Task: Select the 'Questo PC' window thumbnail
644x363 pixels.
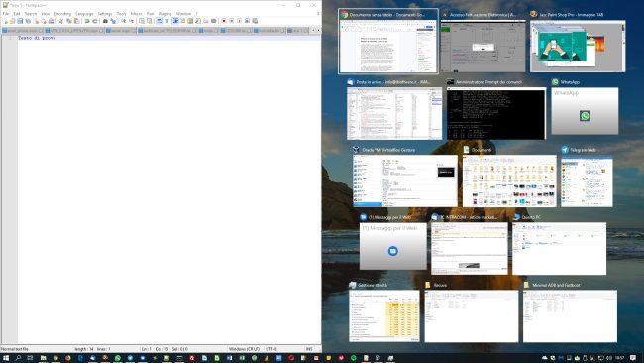Action: click(559, 248)
